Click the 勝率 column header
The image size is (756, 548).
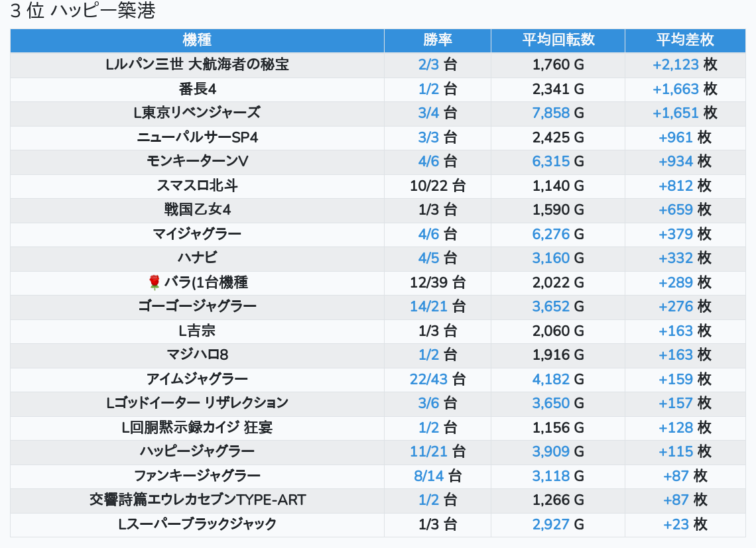click(438, 40)
